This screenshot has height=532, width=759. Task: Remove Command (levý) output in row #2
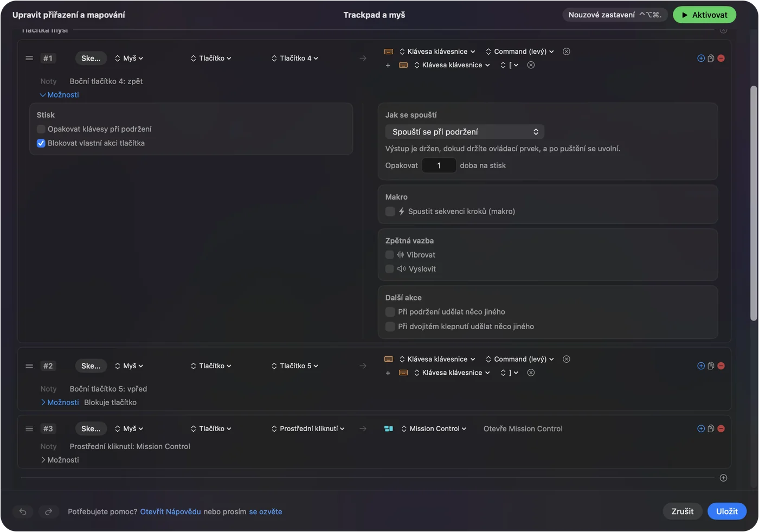point(567,359)
